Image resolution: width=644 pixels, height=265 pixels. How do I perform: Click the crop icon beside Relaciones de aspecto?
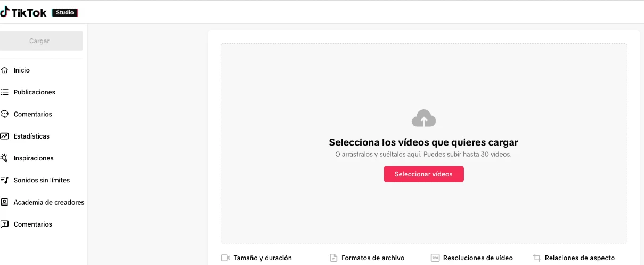click(537, 258)
